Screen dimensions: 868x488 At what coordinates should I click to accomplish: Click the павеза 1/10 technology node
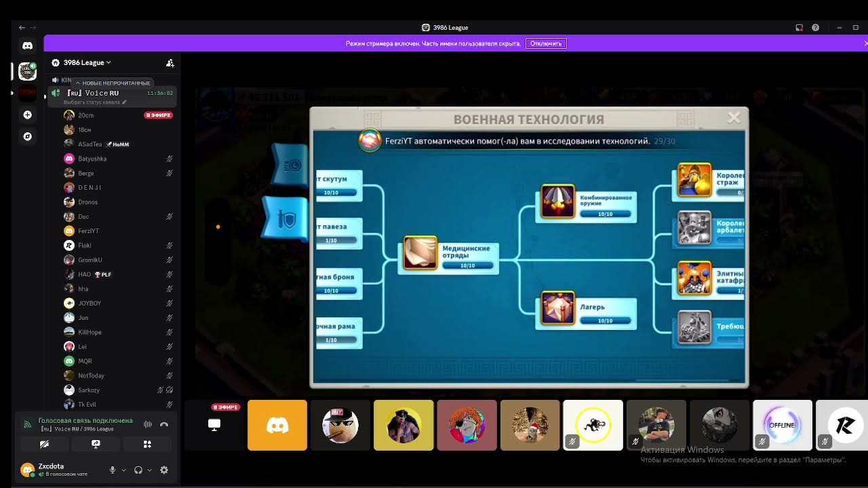339,233
